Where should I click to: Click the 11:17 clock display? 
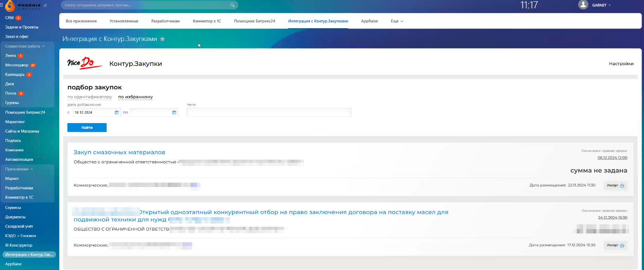point(529,5)
